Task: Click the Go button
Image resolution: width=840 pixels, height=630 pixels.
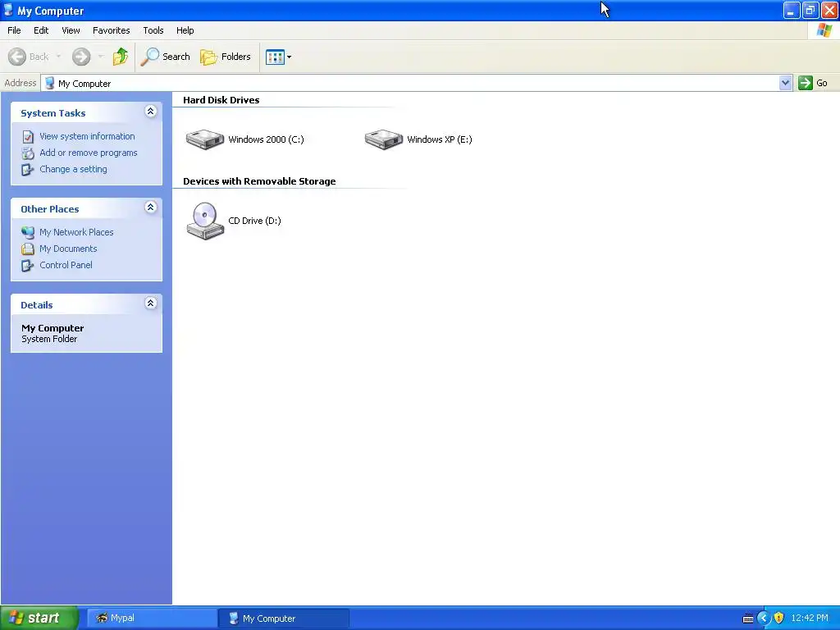Action: pyautogui.click(x=813, y=83)
